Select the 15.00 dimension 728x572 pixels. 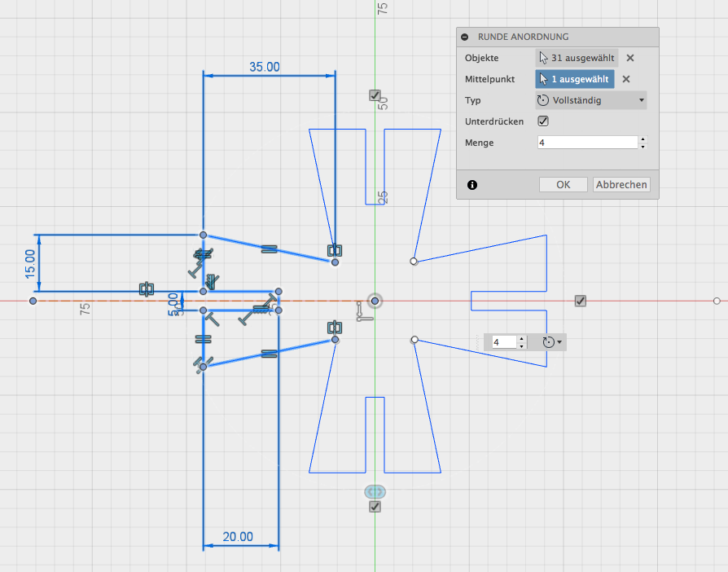30,264
